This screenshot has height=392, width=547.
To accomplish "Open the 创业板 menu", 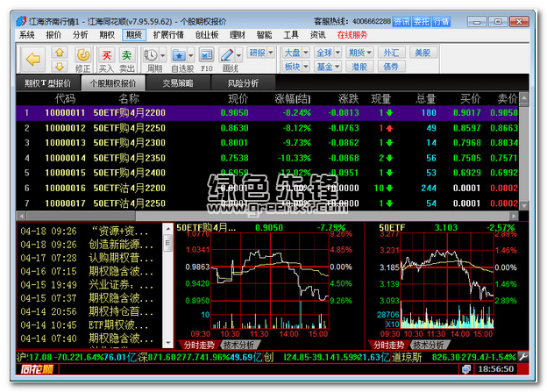I will [207, 35].
